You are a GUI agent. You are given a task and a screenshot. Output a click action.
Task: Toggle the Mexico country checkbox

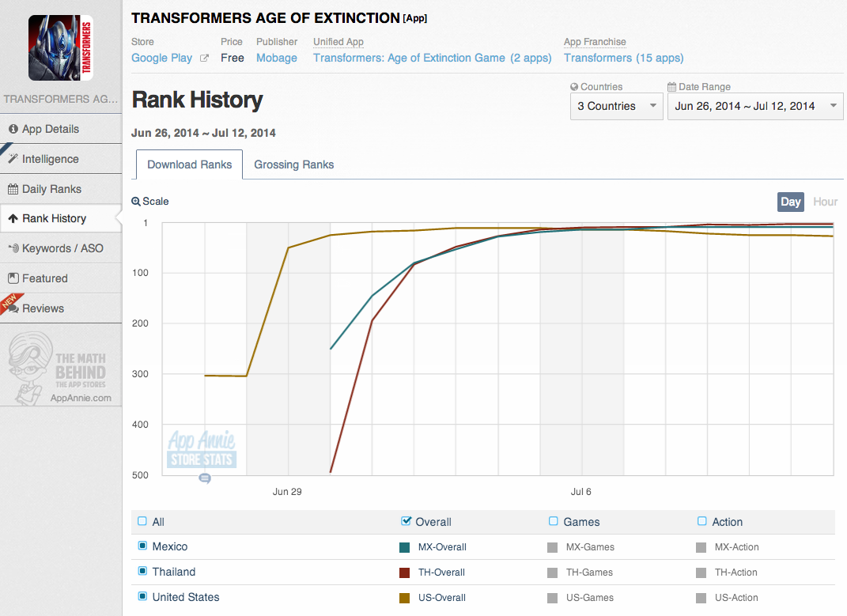142,546
